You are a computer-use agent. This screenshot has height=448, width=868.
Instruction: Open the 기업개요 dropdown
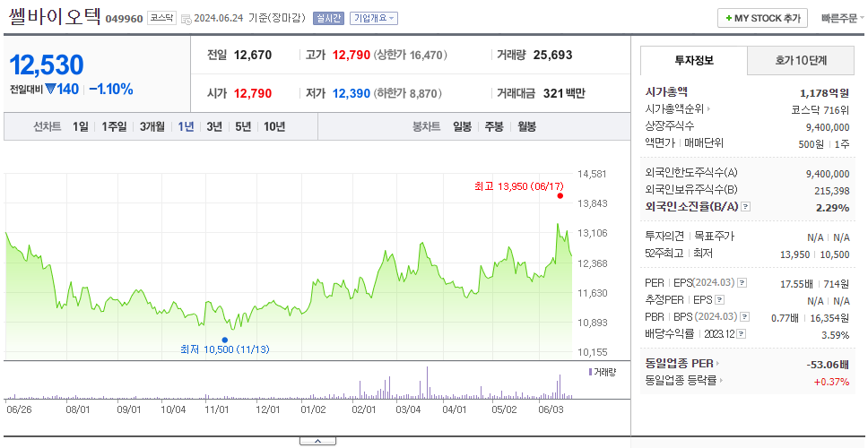pos(374,18)
